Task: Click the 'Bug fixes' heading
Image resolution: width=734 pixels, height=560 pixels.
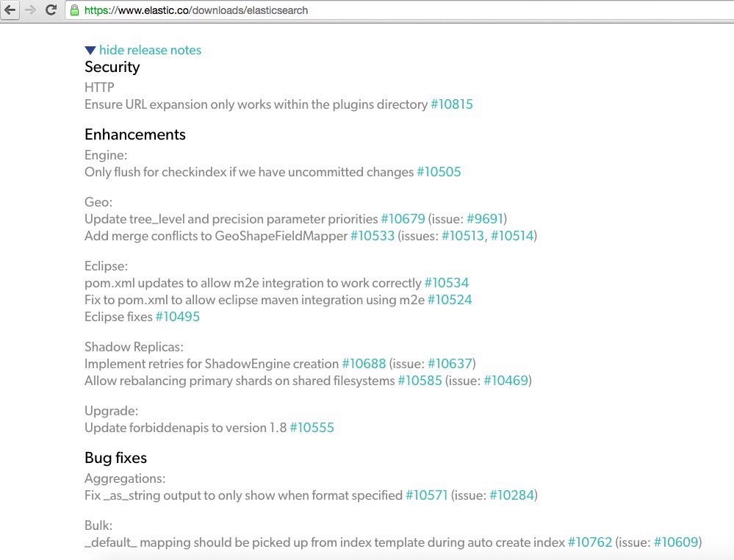Action: (115, 457)
